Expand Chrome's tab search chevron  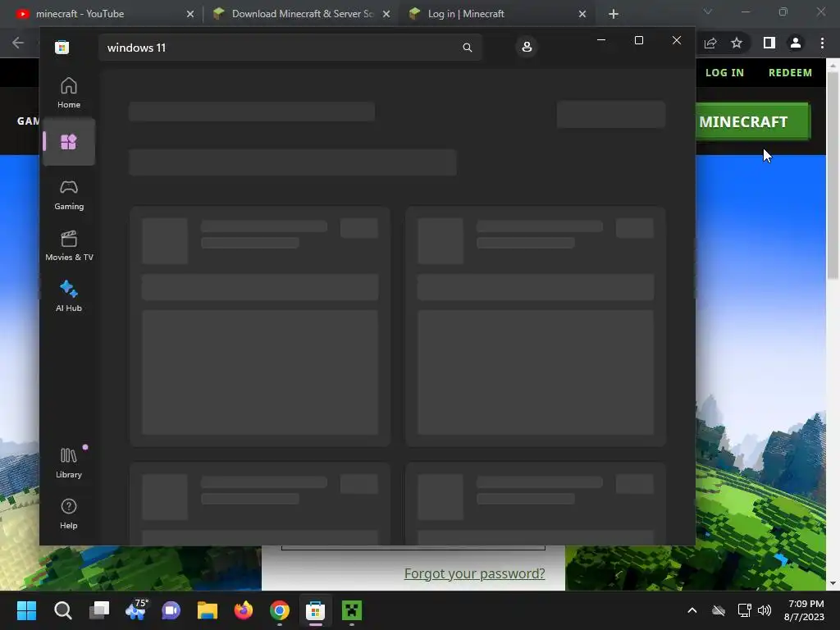[x=708, y=11]
